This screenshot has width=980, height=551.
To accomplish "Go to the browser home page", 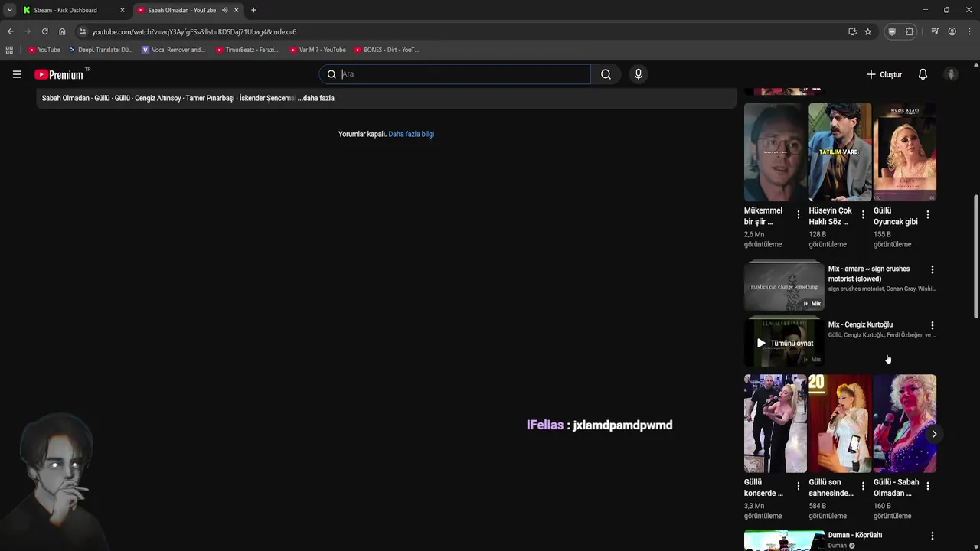I will pyautogui.click(x=62, y=31).
